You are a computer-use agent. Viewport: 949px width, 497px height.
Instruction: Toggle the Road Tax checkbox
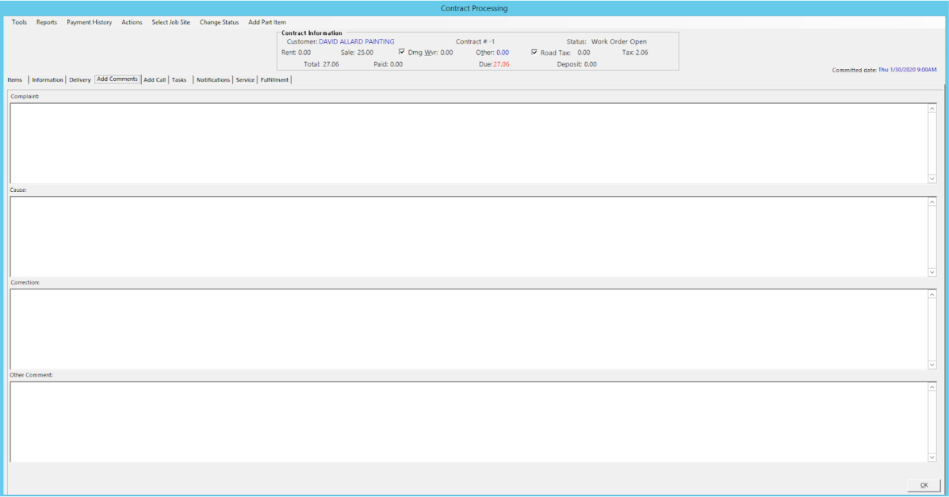point(535,52)
